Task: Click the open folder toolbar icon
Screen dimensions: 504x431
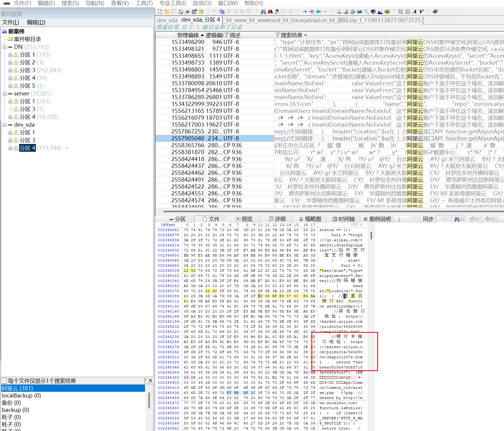Action: pos(167,12)
